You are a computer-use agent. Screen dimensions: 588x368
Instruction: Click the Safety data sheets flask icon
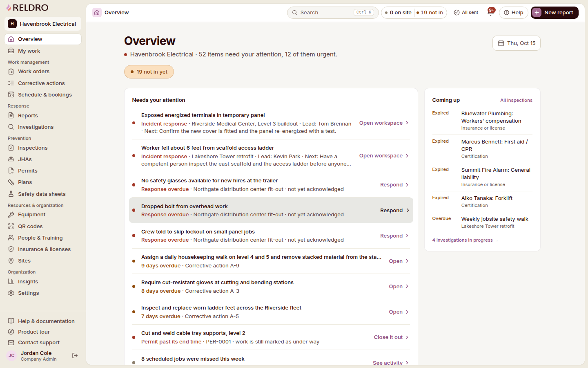click(x=11, y=194)
